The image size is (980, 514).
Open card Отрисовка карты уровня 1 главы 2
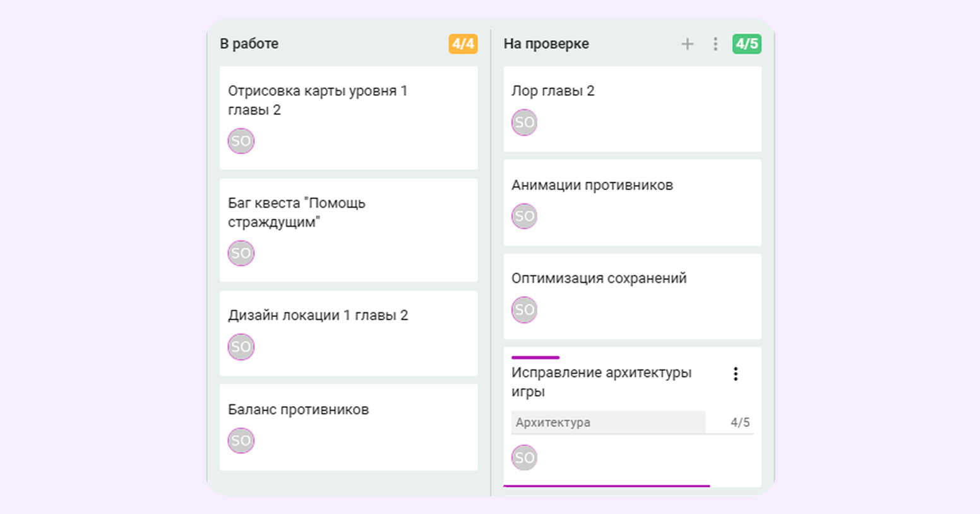[x=349, y=118]
